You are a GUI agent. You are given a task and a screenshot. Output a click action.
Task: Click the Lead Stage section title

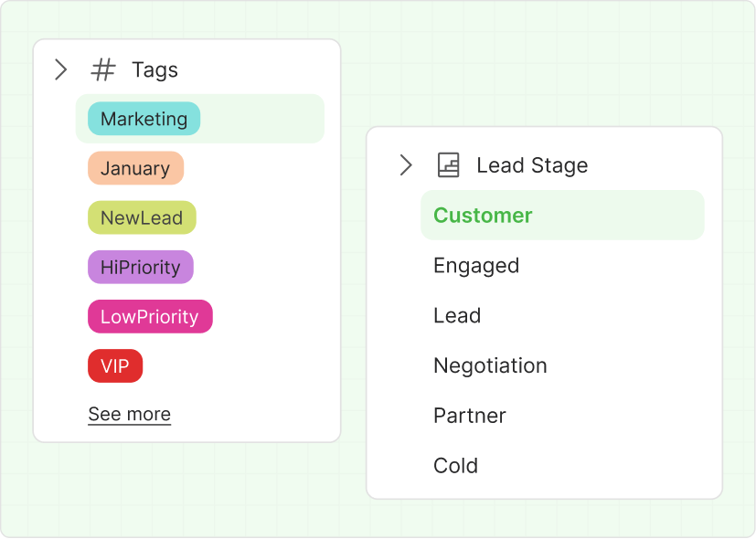point(532,165)
